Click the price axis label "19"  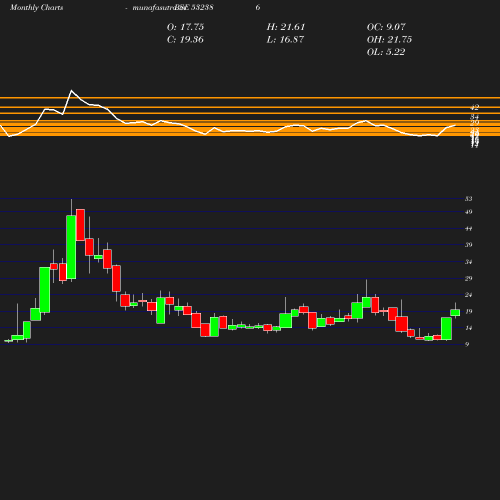point(469,311)
